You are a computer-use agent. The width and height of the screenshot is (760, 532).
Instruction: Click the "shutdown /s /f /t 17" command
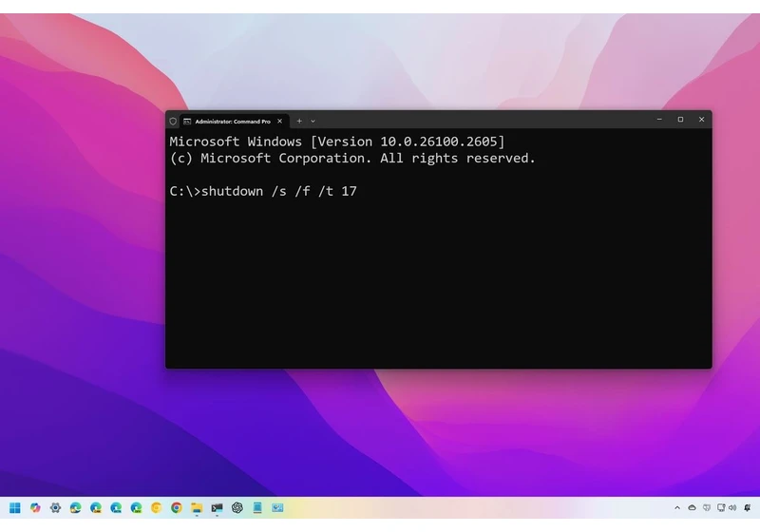279,191
